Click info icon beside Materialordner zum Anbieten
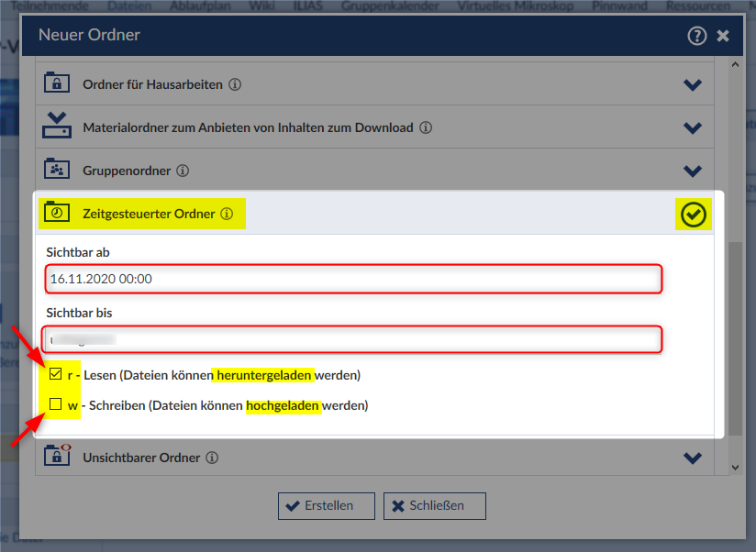Viewport: 756px width, 552px height. (426, 127)
